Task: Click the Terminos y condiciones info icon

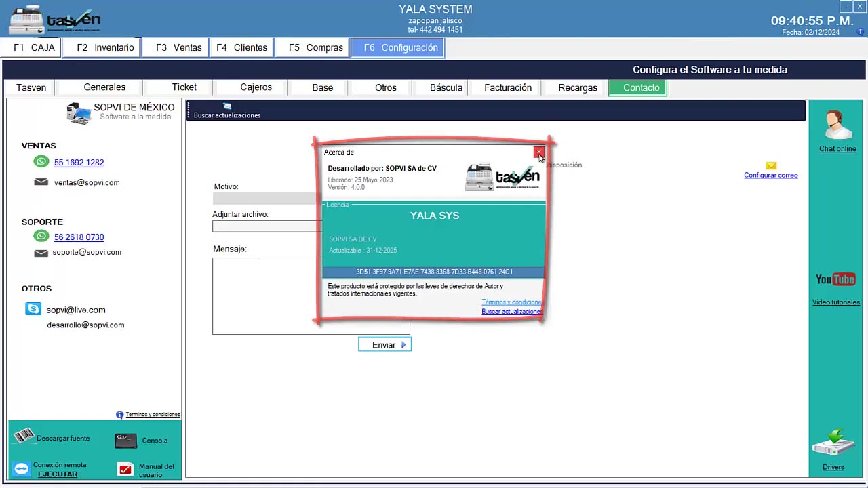Action: point(120,415)
